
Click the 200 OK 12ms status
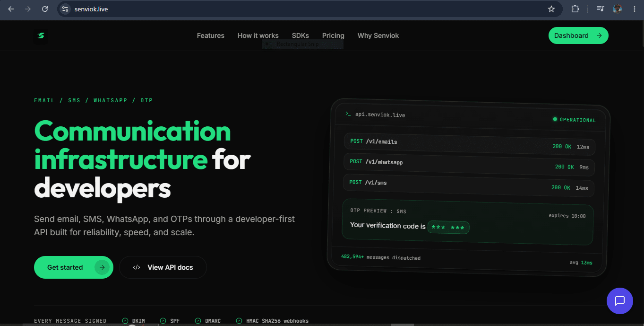click(571, 147)
